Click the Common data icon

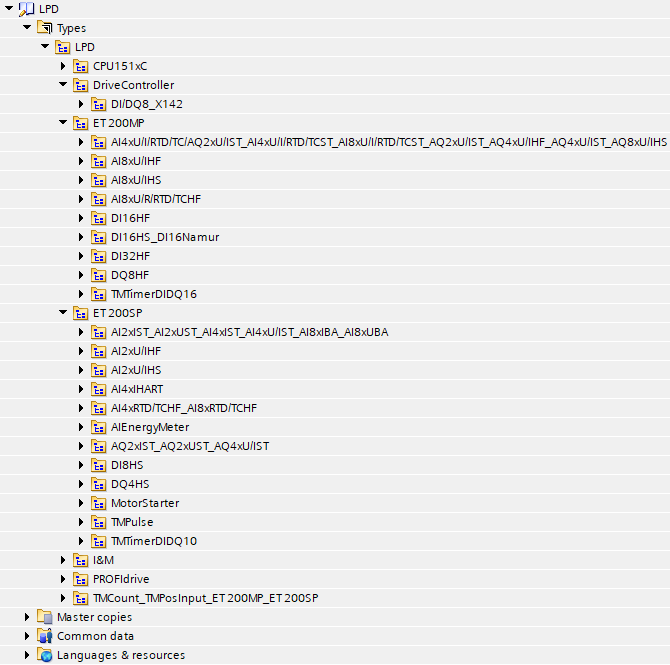click(44, 636)
